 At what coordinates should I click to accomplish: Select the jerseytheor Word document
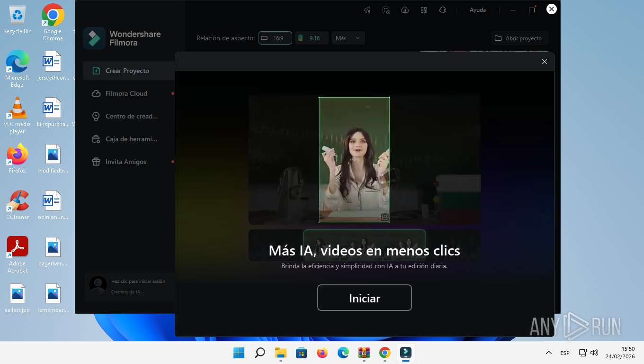[x=53, y=66]
